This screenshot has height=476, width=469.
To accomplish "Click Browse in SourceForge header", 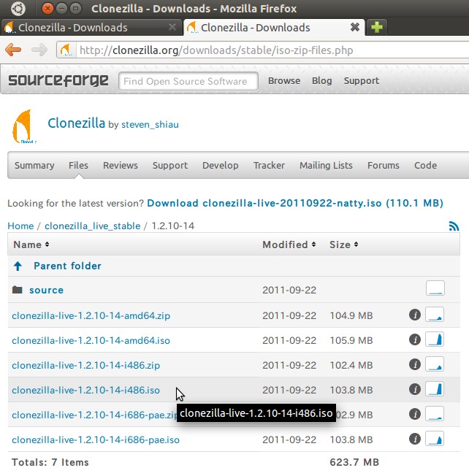I will [x=284, y=81].
